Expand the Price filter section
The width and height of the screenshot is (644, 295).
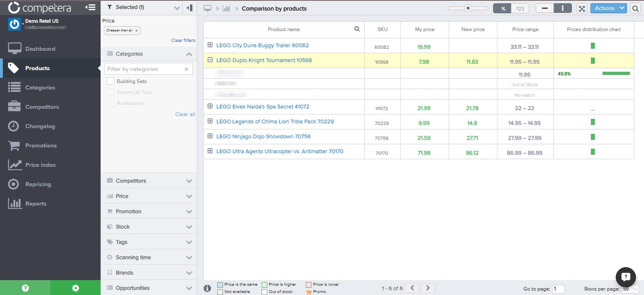(149, 196)
